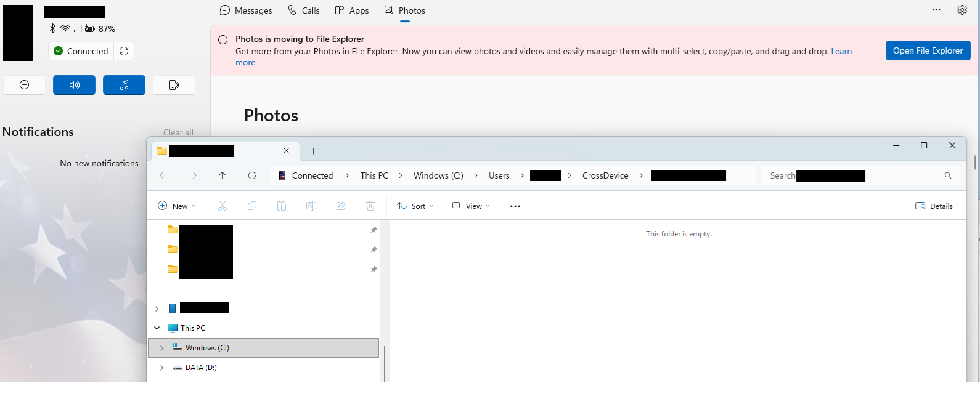Expand chevron after This PC breadcrumb
This screenshot has height=399, width=980.
(401, 175)
